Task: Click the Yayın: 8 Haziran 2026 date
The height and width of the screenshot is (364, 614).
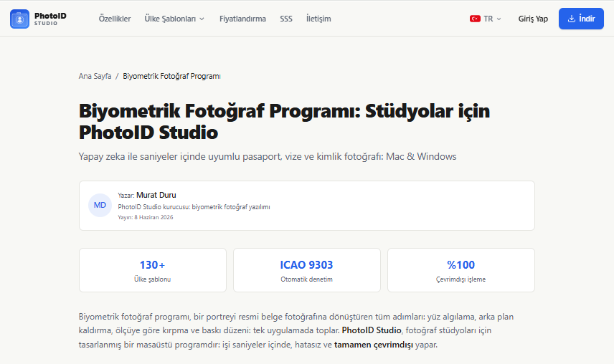Action: tap(146, 217)
